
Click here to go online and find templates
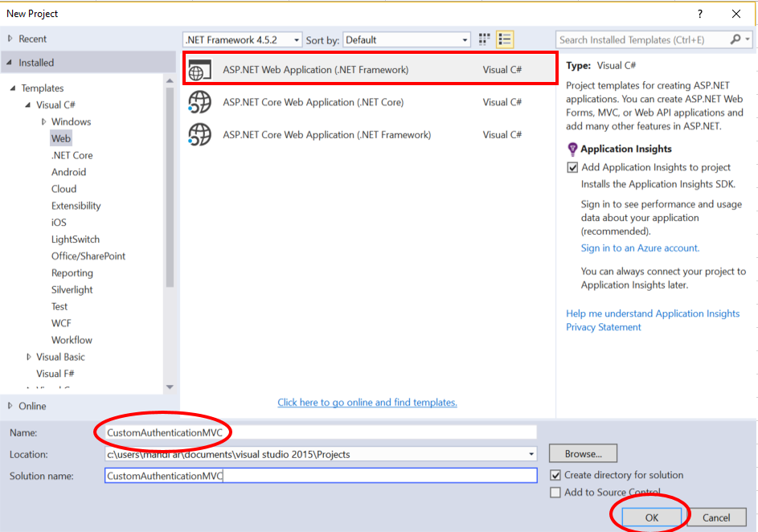tap(367, 403)
